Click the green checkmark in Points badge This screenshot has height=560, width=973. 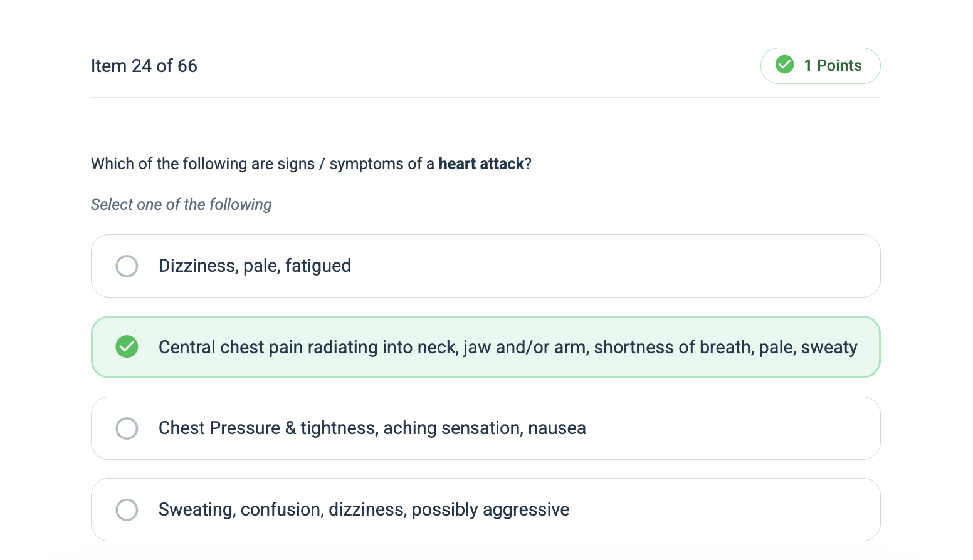tap(784, 65)
